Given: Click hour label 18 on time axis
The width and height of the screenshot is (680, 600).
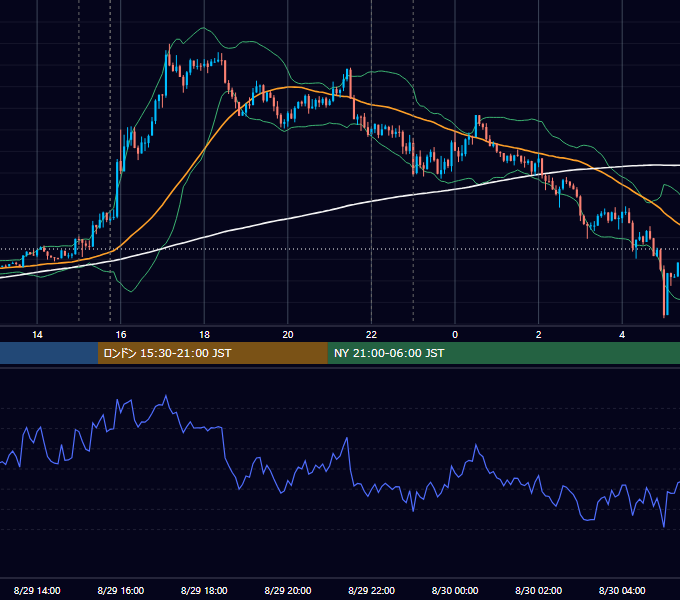Looking at the screenshot, I should click(204, 335).
